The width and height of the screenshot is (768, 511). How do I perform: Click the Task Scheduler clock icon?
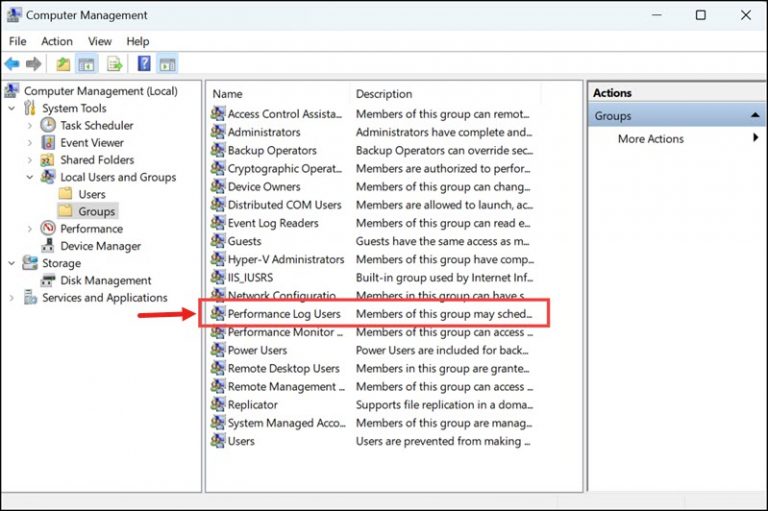click(x=48, y=125)
